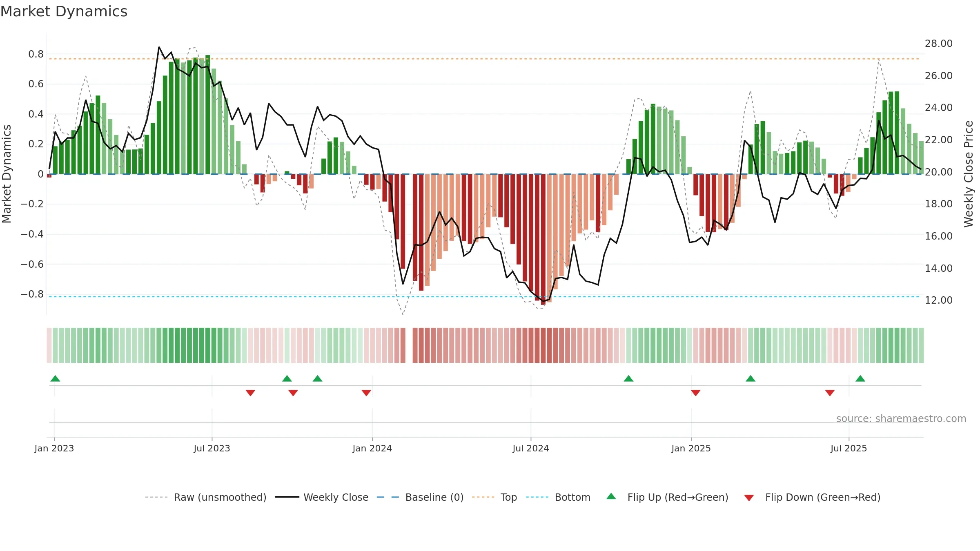Click the 28.00 price axis label

point(939,43)
